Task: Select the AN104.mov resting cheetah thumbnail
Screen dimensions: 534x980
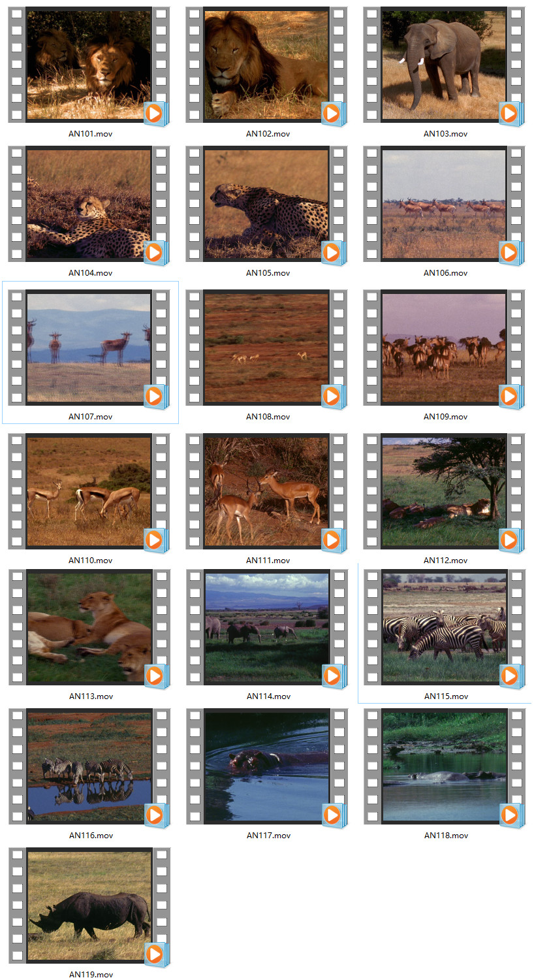Action: (89, 203)
